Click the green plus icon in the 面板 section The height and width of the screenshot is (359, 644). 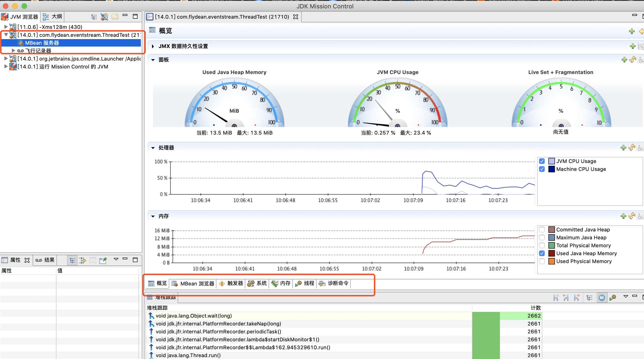(x=624, y=60)
